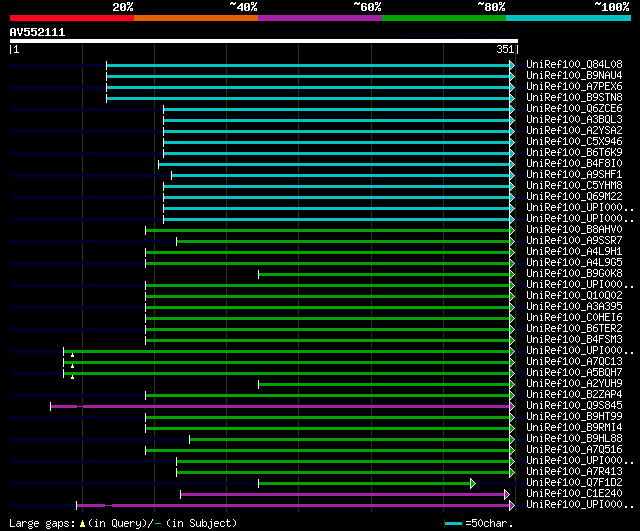Open the UniRef100_B9STN8 hit

(574, 98)
